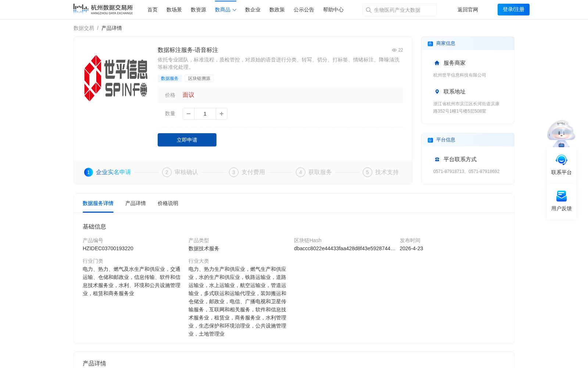Click merchant name 杭州世平信息科技有限公司

pos(459,75)
